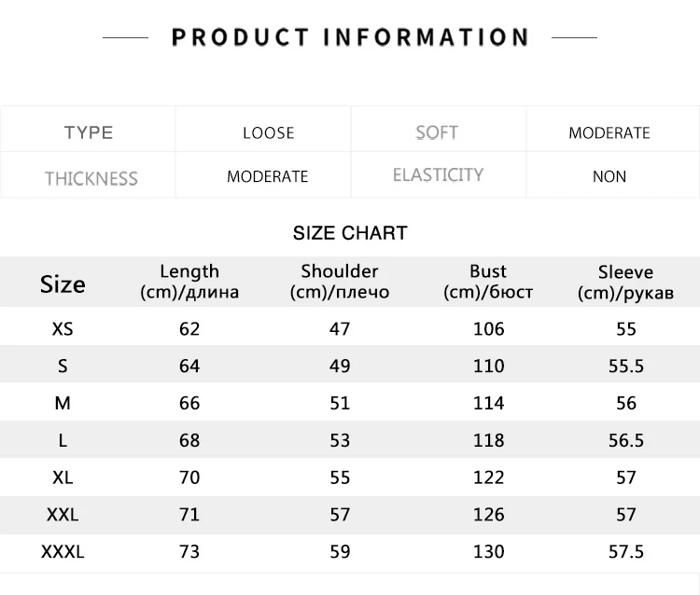Select the XXXL size row label
The image size is (700, 595).
[63, 551]
